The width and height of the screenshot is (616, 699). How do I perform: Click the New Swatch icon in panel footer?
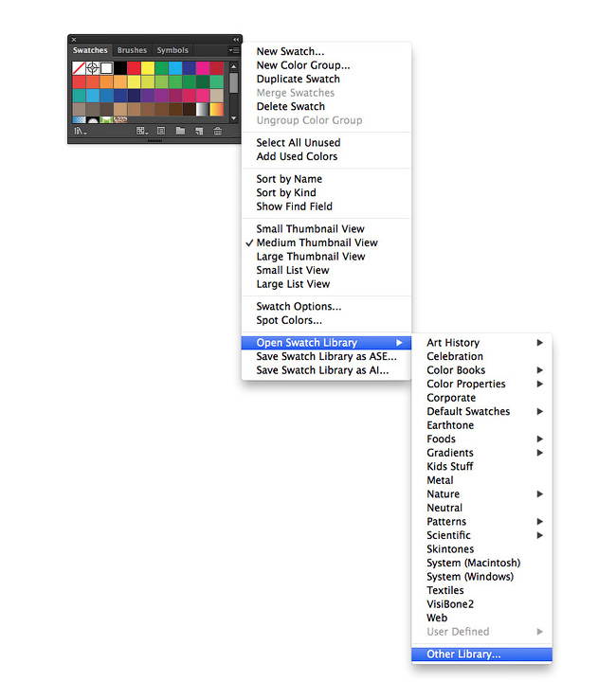[x=199, y=131]
